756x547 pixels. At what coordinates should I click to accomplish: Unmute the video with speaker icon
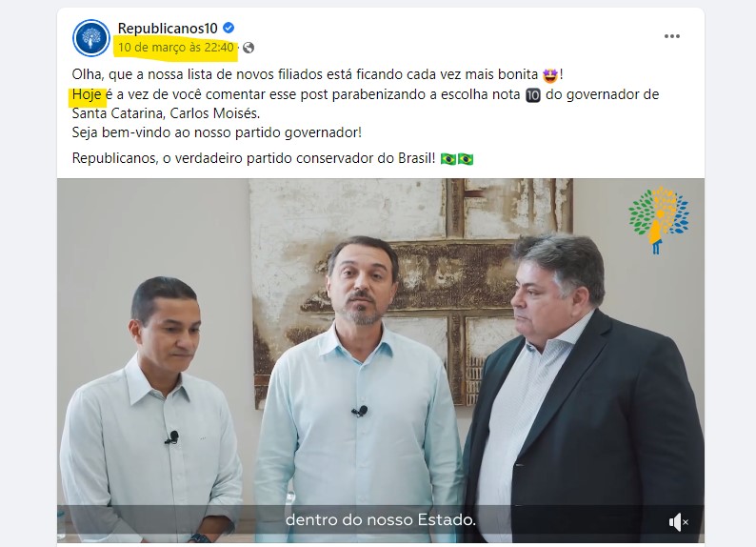pyautogui.click(x=678, y=522)
